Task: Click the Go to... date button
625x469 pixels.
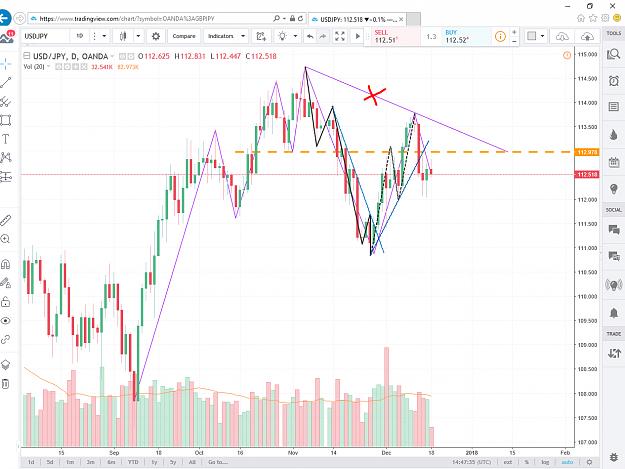Action: (x=218, y=462)
